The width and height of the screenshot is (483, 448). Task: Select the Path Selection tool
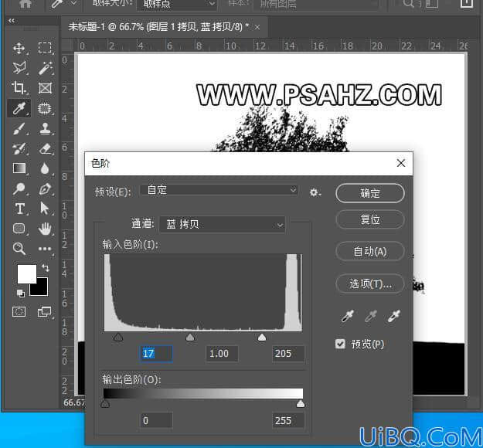click(x=45, y=209)
